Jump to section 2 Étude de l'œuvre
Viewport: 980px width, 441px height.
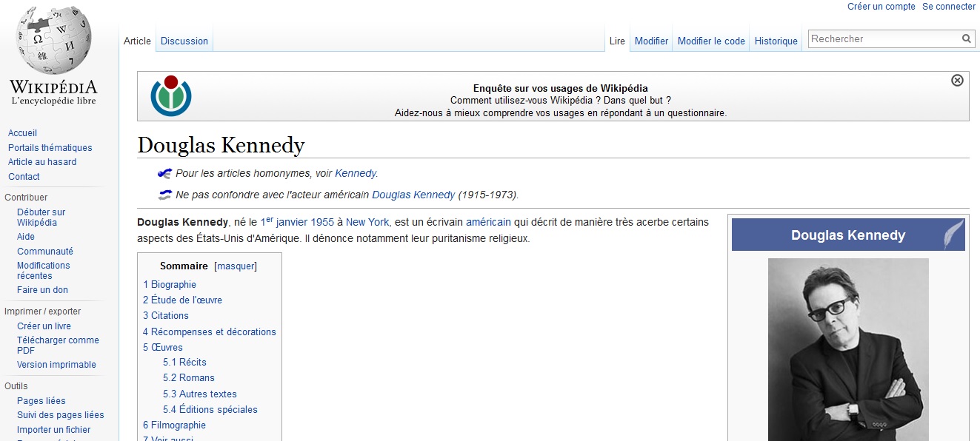(x=182, y=300)
